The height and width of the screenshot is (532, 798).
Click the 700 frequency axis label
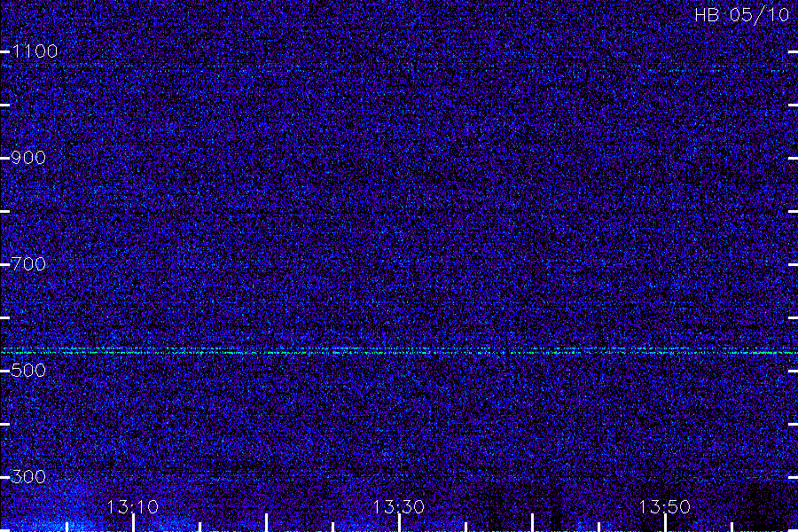(28, 264)
